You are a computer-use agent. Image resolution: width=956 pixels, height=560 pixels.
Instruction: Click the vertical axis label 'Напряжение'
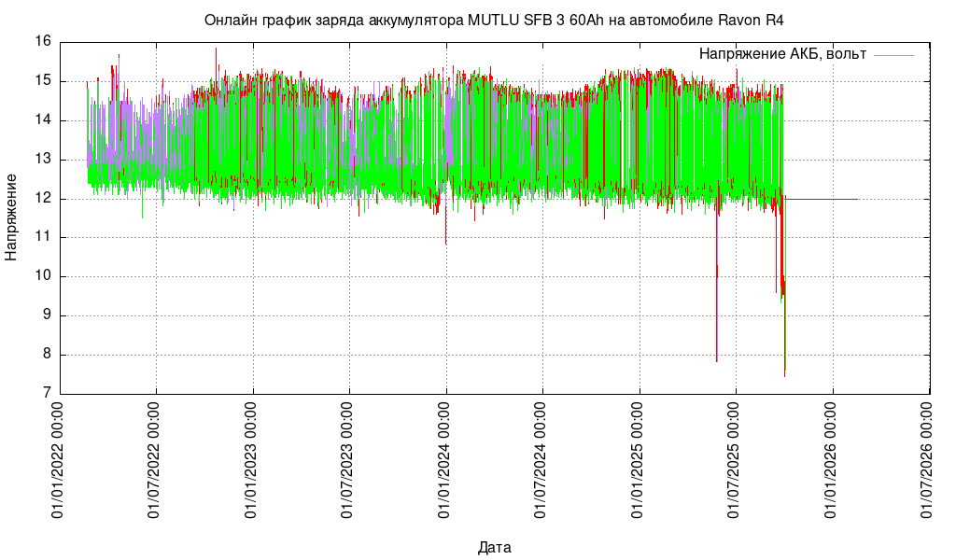pos(11,217)
